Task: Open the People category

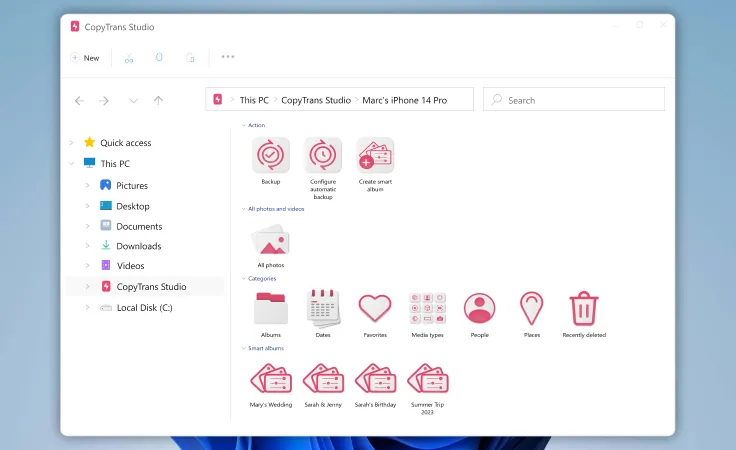Action: click(x=479, y=308)
